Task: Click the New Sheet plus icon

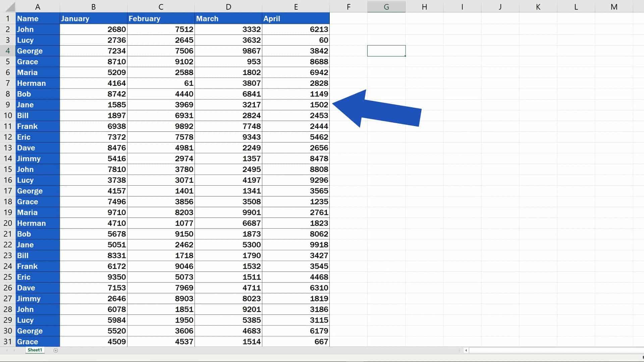Action: [55, 350]
